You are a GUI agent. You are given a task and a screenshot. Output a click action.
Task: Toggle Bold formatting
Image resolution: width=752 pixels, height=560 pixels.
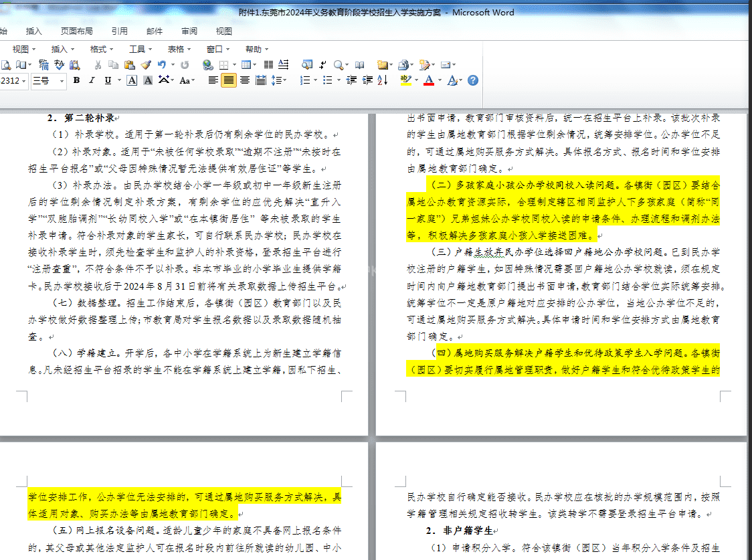[76, 80]
